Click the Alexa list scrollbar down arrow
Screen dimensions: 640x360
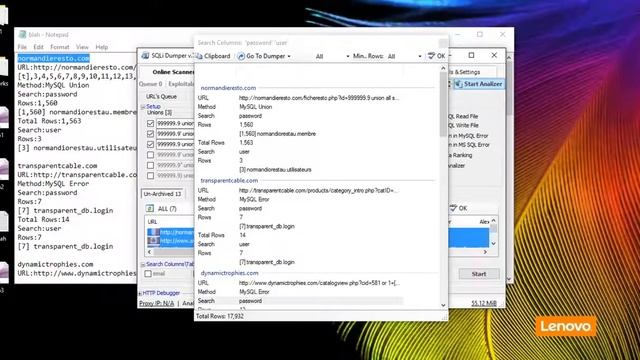pos(493,244)
